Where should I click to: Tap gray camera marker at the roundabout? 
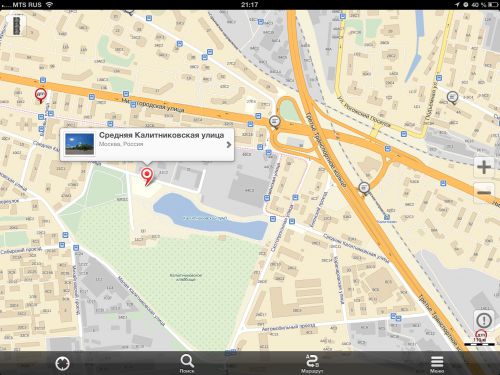pyautogui.click(x=274, y=122)
